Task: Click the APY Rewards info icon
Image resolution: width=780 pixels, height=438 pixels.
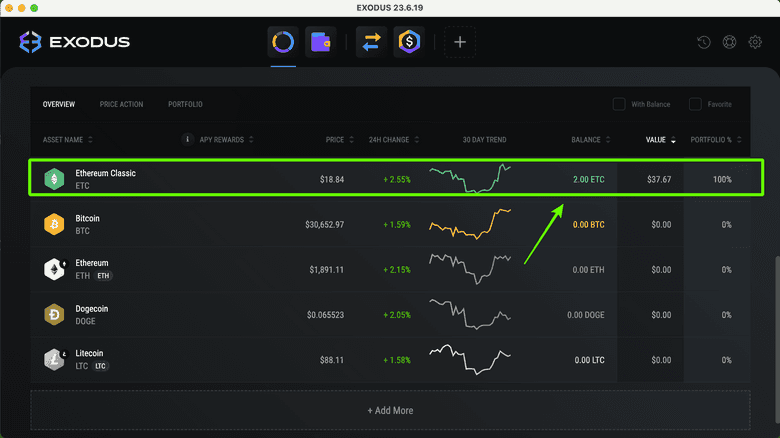Action: pos(187,139)
